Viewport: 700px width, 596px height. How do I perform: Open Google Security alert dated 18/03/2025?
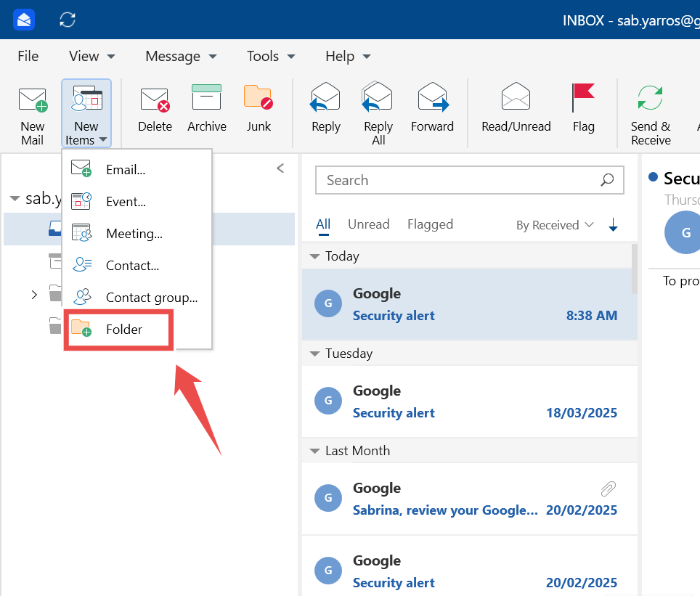469,401
